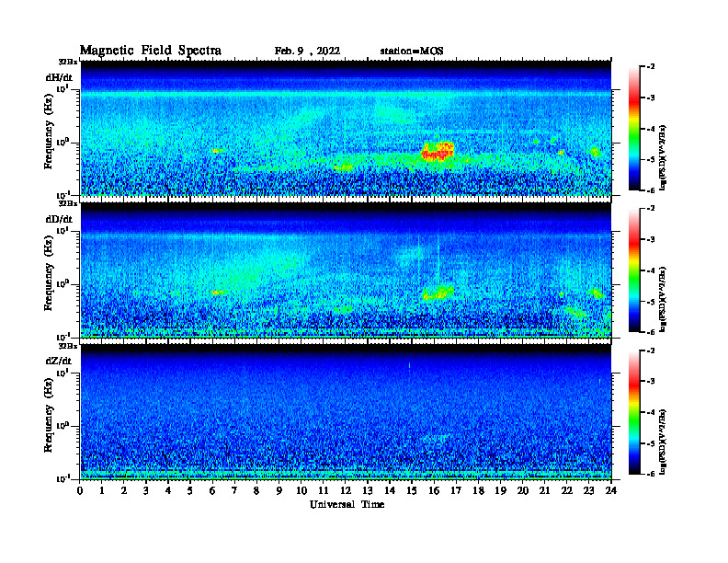
Task: Click the dZ/dt panel color bar
Action: tap(633, 412)
